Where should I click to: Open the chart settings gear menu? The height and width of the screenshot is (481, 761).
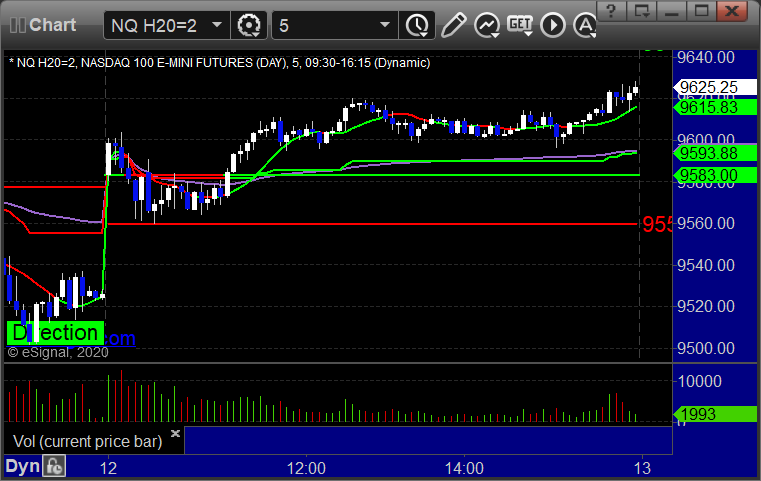(249, 25)
